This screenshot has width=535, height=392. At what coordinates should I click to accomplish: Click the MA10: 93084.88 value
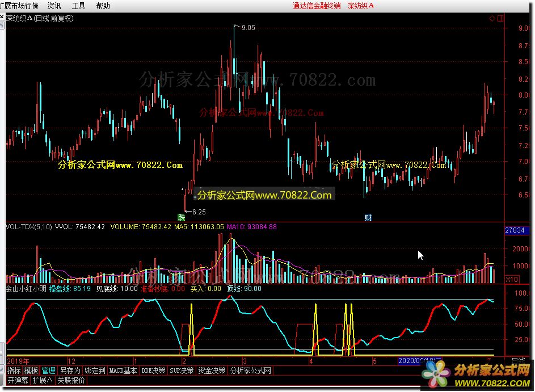click(252, 227)
